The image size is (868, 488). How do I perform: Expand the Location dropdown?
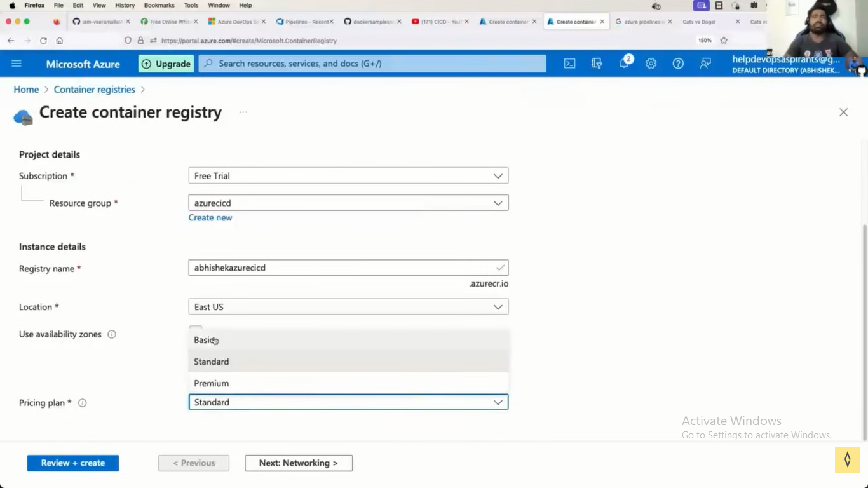(x=348, y=307)
